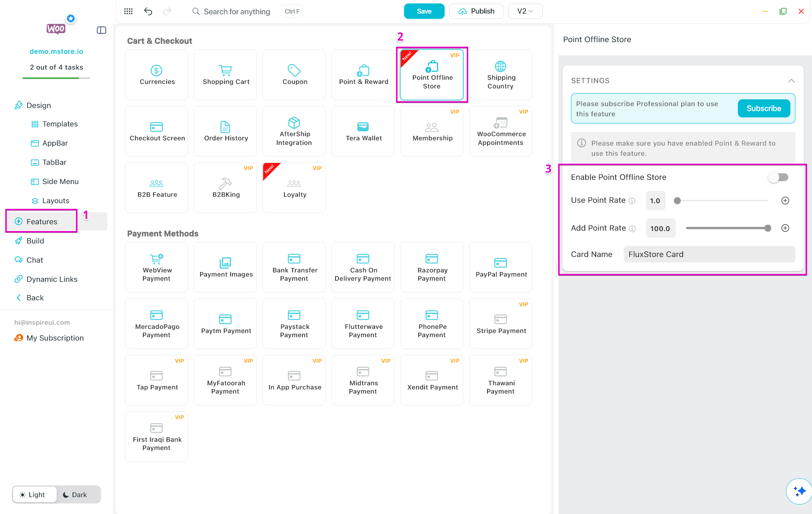812x514 pixels.
Task: Open the Coupon feature tile
Action: (x=294, y=75)
